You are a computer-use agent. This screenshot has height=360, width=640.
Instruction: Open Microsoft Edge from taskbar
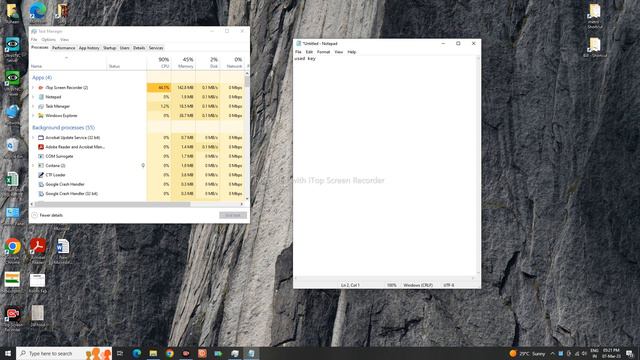pos(137,353)
